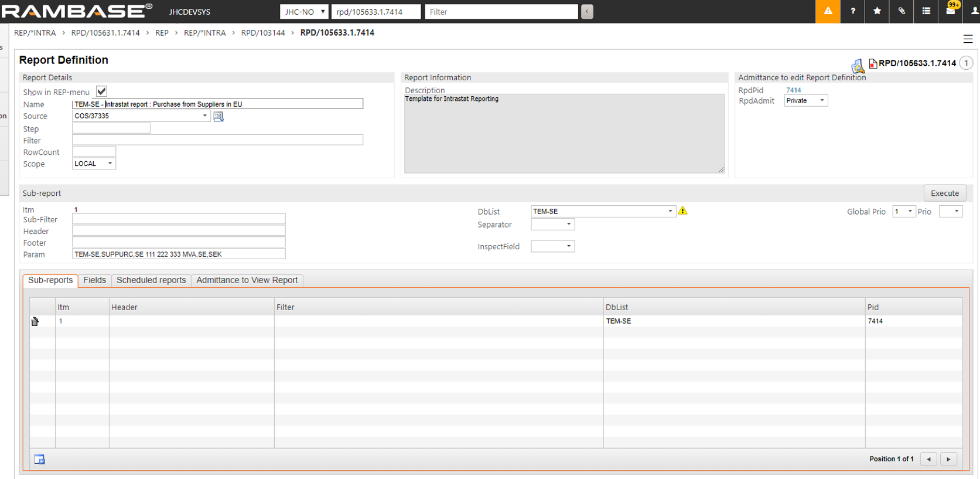Screen dimensions: 980x479
Task: Click the Filter field under Report Details
Action: (217, 140)
